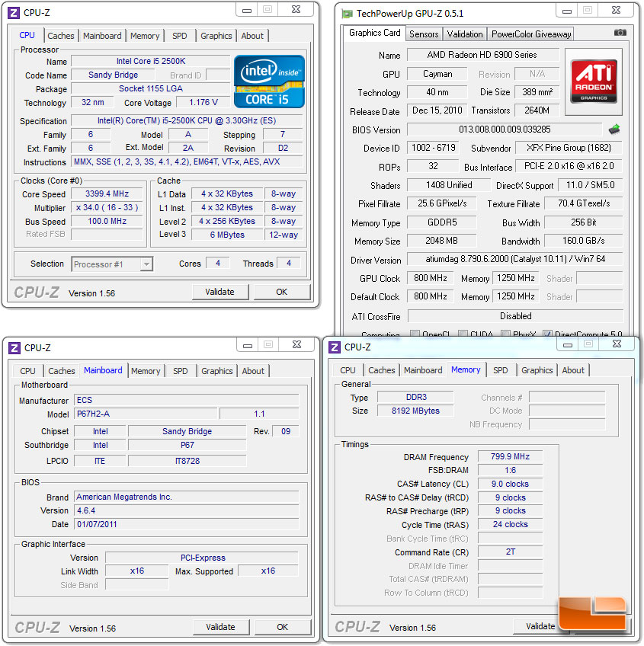The height and width of the screenshot is (646, 644).
Task: Click the BIOS save chip icon in GPU-Z
Action: [614, 130]
